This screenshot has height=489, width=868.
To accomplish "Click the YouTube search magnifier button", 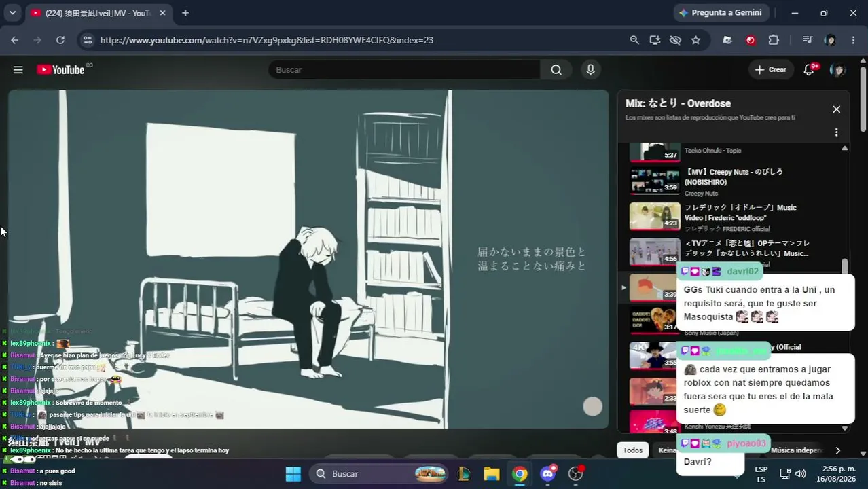I will point(556,70).
